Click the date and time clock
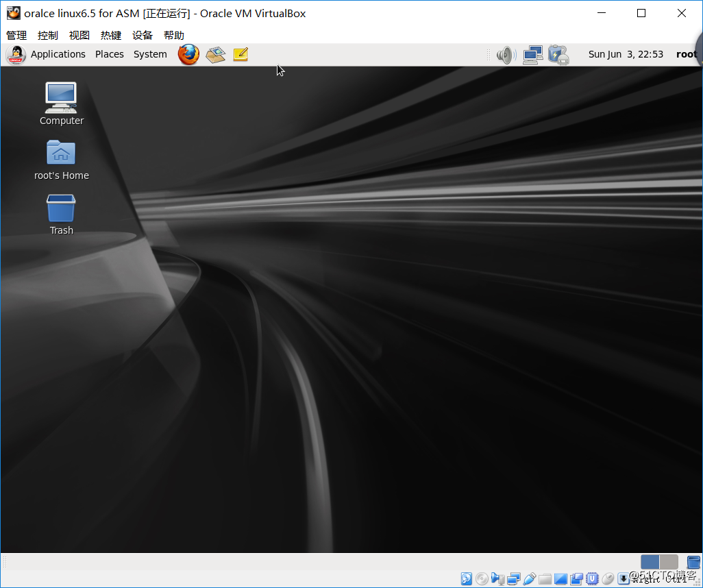The width and height of the screenshot is (703, 588). (626, 54)
